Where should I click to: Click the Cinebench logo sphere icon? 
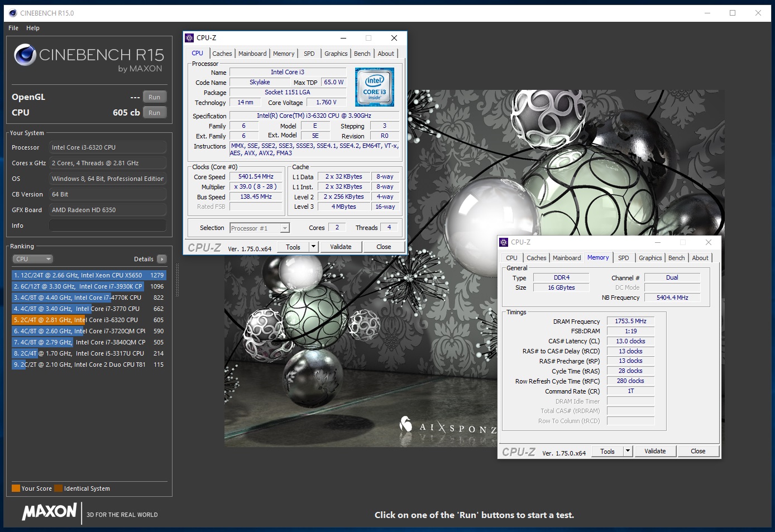pyautogui.click(x=25, y=55)
